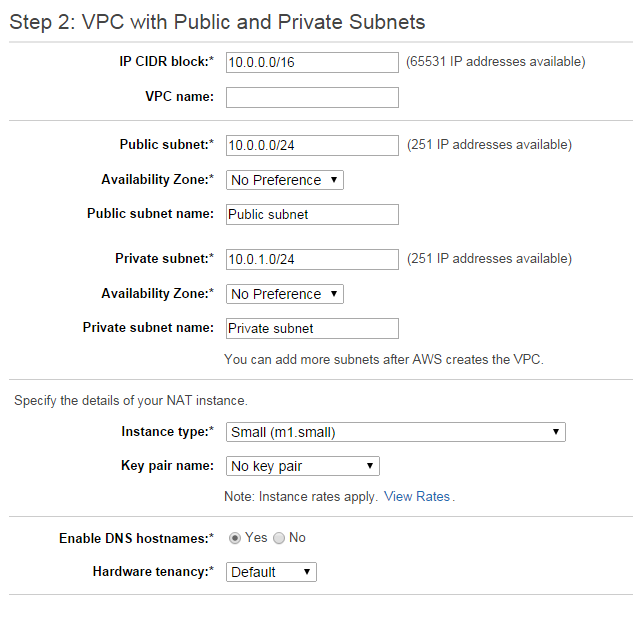The image size is (633, 619).
Task: Edit the Public subnet name field
Action: pyautogui.click(x=312, y=214)
